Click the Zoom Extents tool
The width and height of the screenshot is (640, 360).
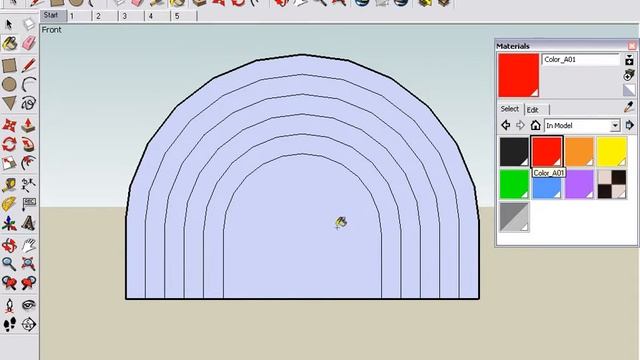(x=28, y=264)
